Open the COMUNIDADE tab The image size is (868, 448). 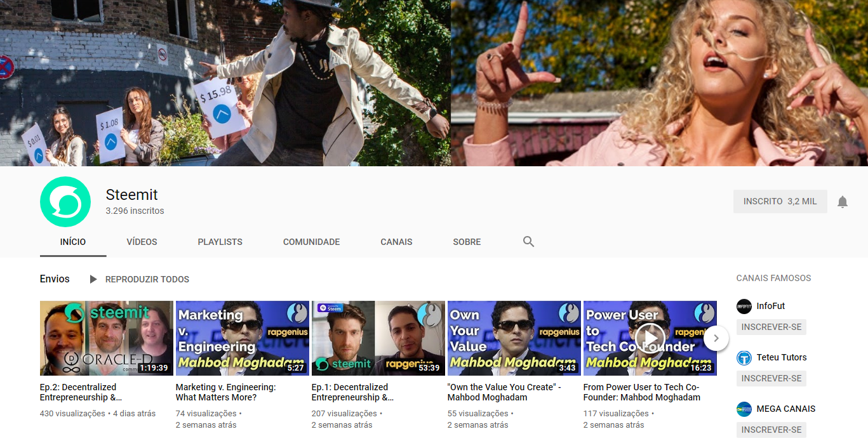(x=311, y=242)
